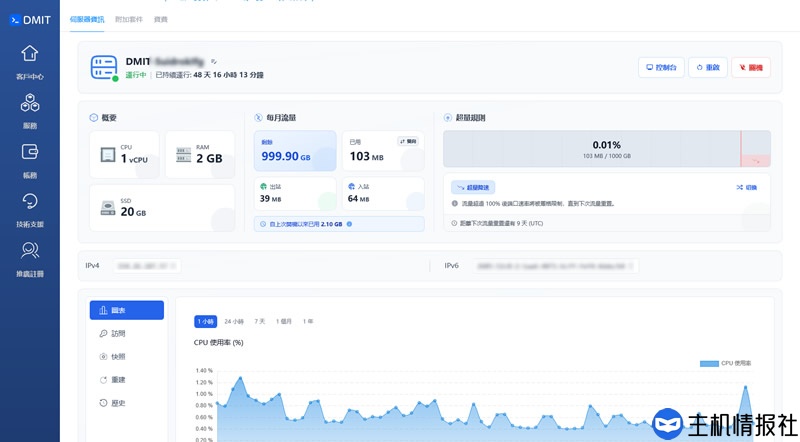The height and width of the screenshot is (442, 800).
Task: Open the wallet billing icon in the sidebar
Action: click(x=30, y=152)
